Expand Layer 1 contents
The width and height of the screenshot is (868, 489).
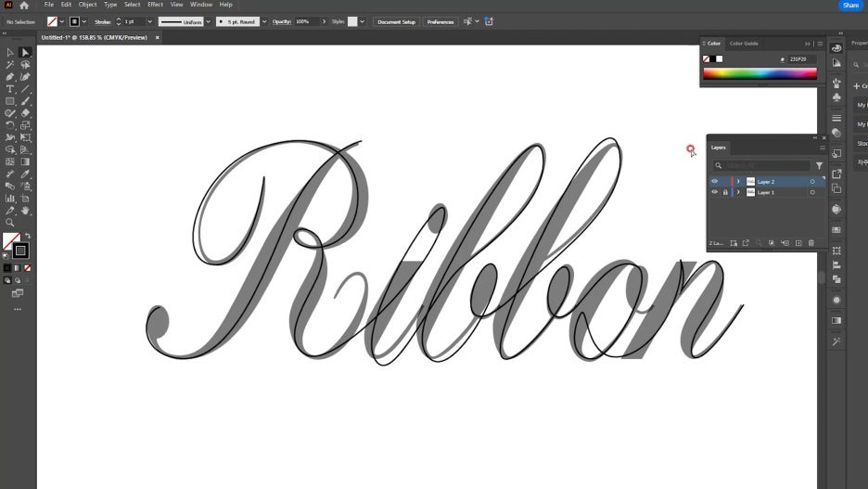[x=738, y=192]
